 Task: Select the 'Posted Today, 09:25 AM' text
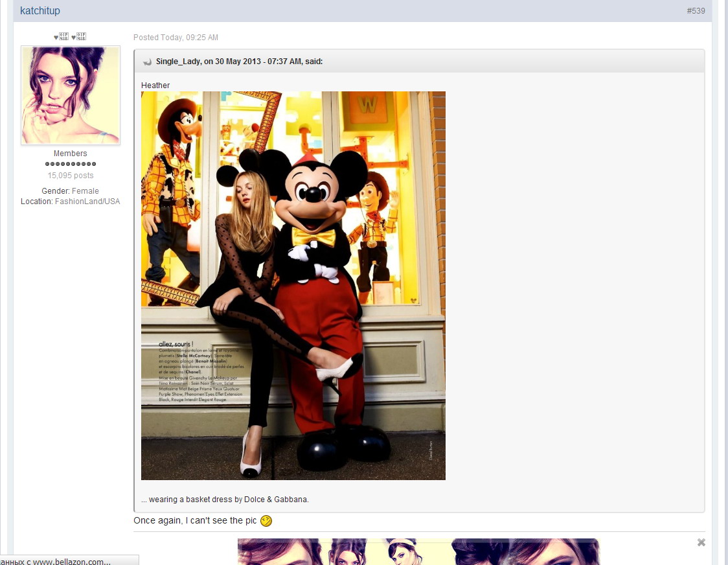pos(176,37)
